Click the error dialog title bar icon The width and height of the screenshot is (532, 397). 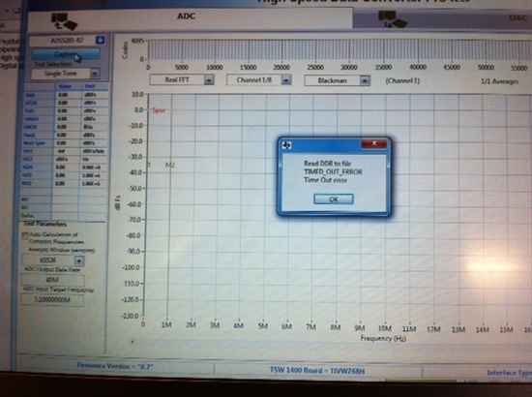click(286, 145)
